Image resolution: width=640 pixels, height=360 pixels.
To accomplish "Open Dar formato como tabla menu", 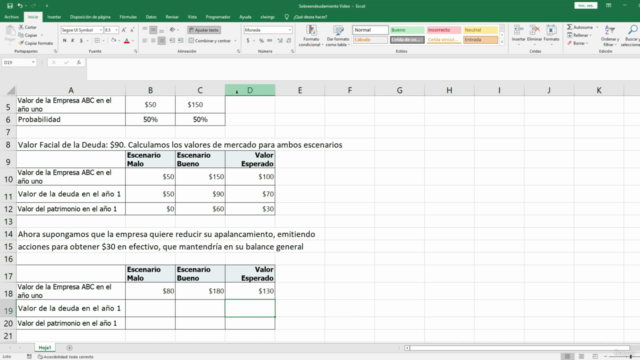I will click(338, 36).
